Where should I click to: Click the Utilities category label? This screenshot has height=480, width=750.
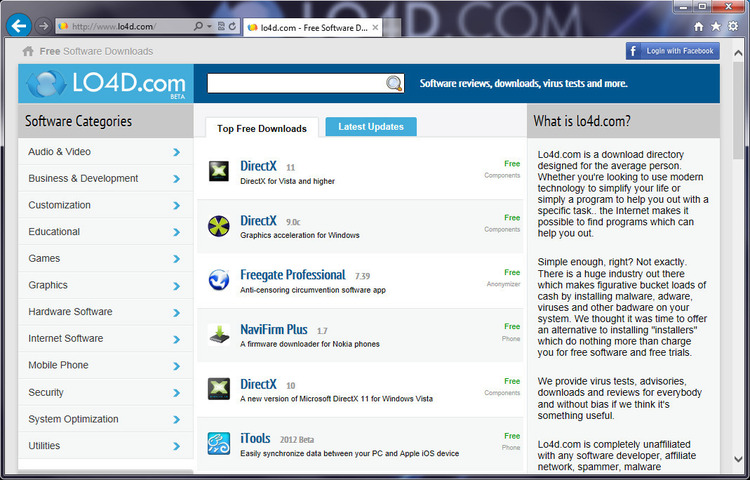[44, 446]
